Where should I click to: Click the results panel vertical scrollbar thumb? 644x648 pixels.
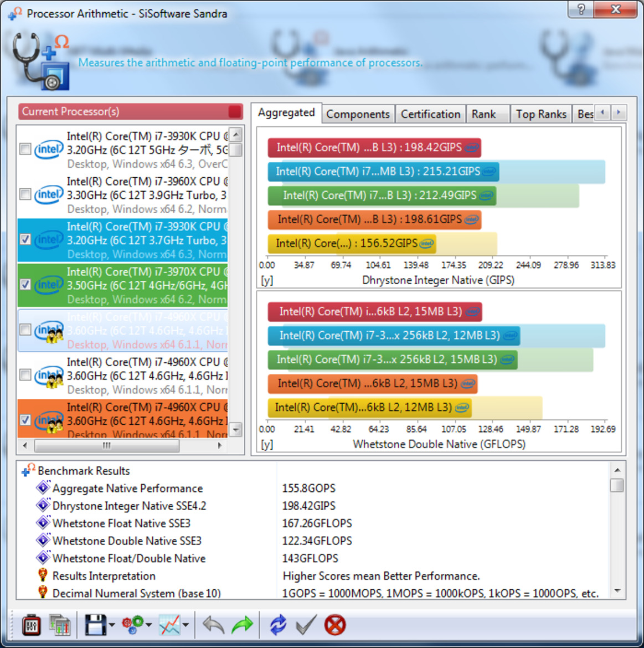pyautogui.click(x=617, y=485)
